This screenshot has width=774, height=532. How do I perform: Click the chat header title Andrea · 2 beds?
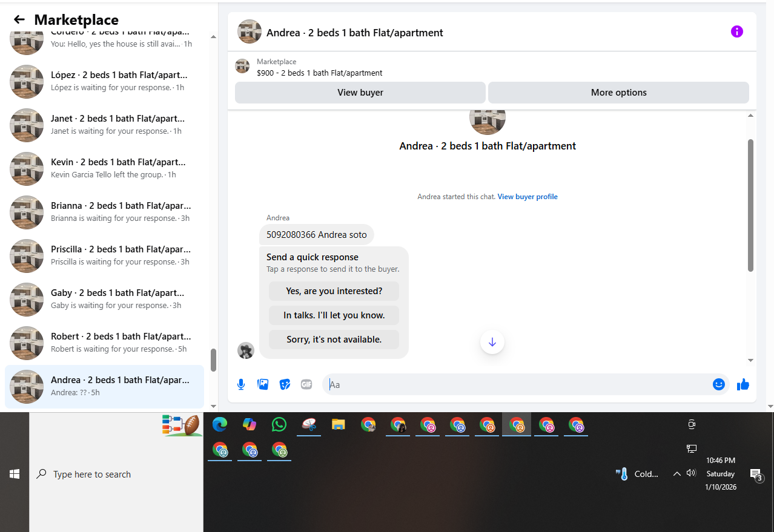click(x=355, y=33)
